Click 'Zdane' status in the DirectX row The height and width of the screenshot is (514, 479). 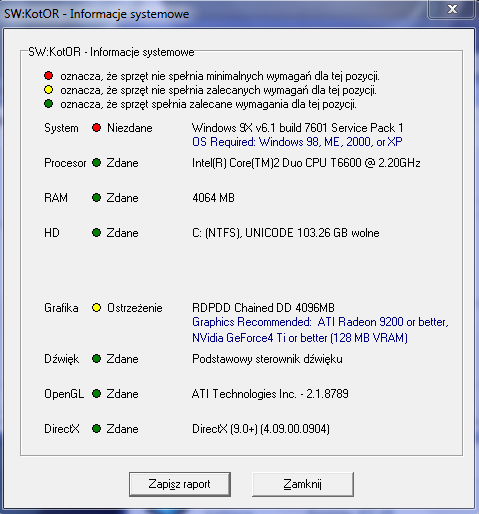[122, 429]
